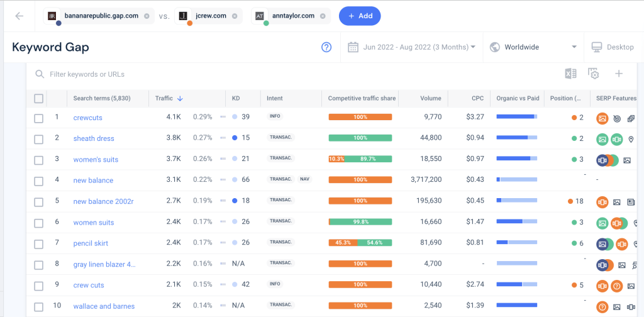This screenshot has width=644, height=317.
Task: Click the NAV intent tag for new balance
Action: click(304, 179)
